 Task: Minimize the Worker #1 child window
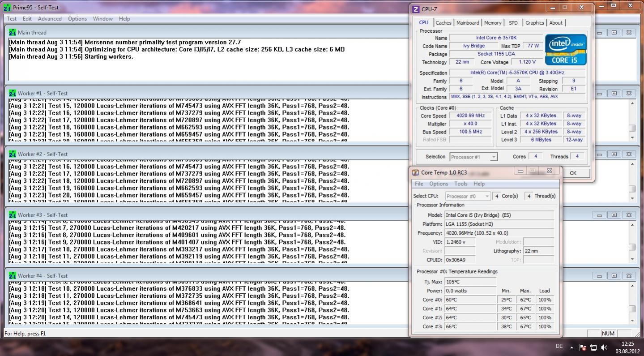tap(600, 94)
